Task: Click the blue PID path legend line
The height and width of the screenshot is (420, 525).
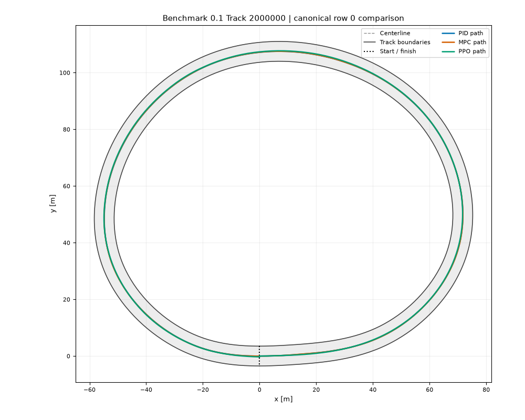Action: tap(448, 33)
